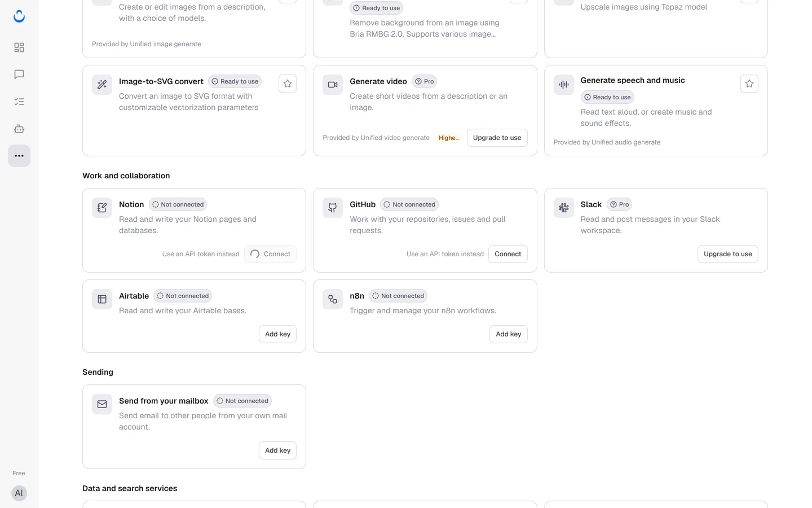The height and width of the screenshot is (508, 812).
Task: Click the mailbox envelope icon
Action: coord(102,404)
